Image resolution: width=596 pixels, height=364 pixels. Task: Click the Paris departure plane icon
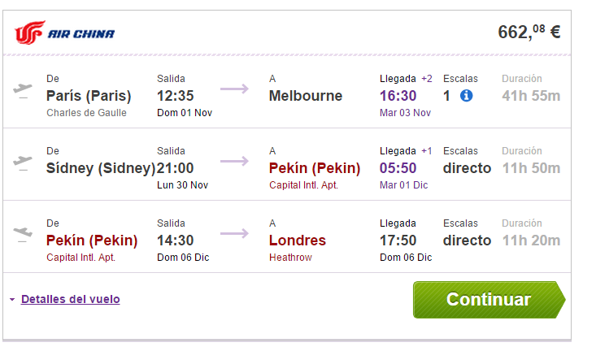click(x=23, y=90)
